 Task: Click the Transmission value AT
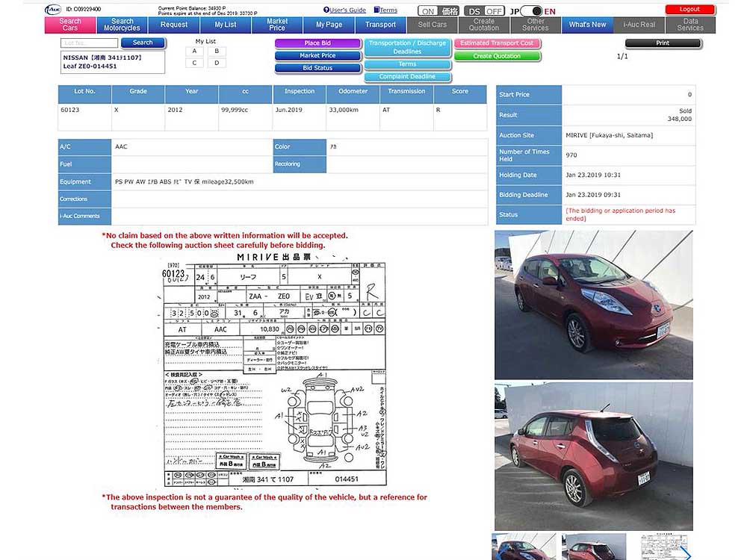[x=386, y=110]
